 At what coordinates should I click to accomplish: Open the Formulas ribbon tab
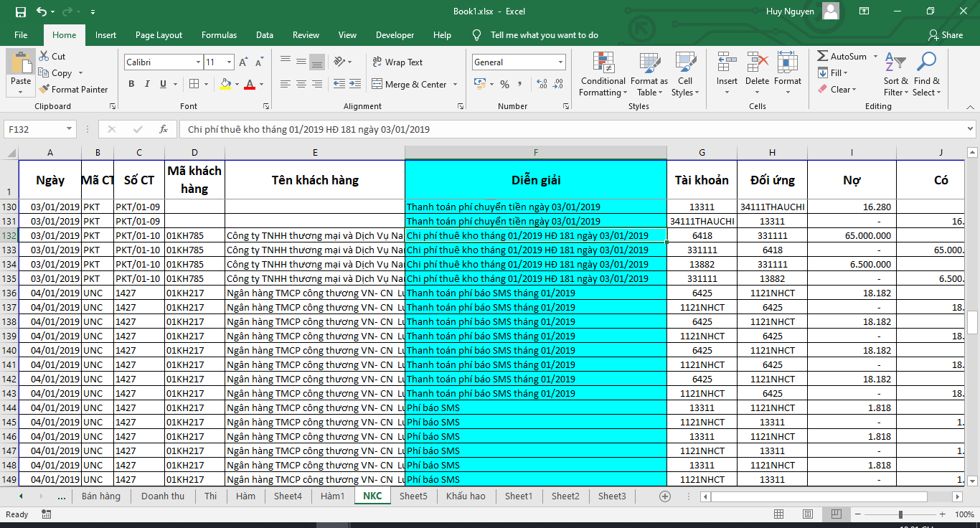[219, 35]
